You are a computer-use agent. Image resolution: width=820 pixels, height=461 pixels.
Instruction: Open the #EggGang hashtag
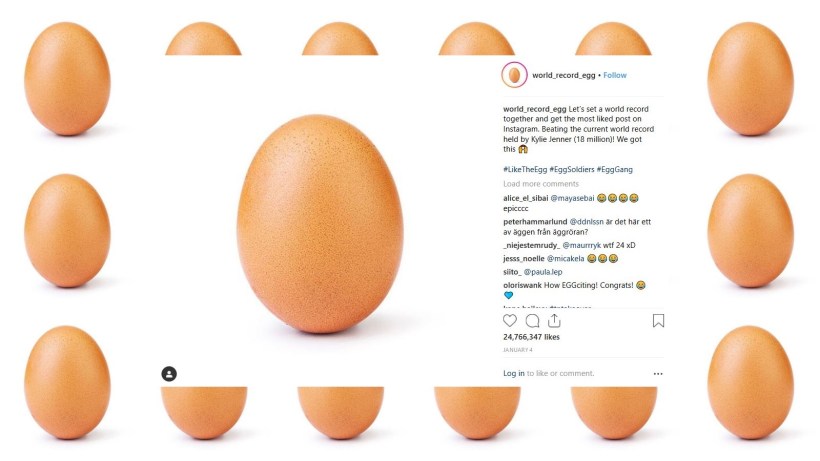click(x=615, y=171)
